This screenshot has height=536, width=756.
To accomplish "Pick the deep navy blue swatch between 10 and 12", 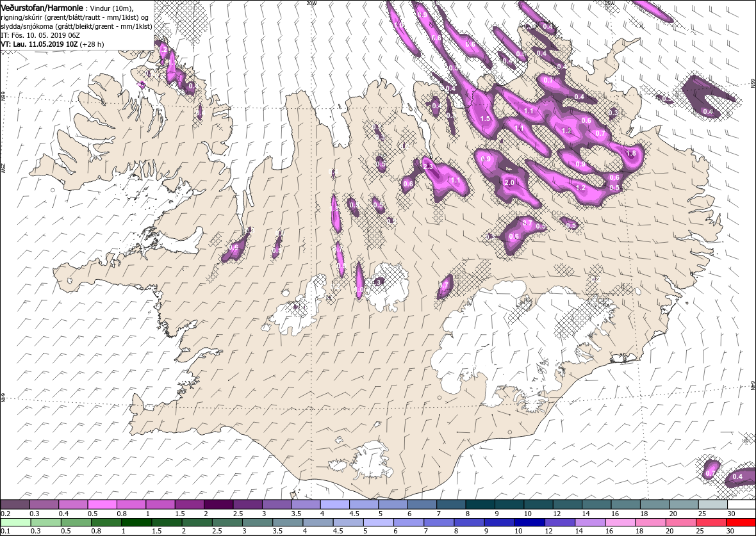I will 529,523.
